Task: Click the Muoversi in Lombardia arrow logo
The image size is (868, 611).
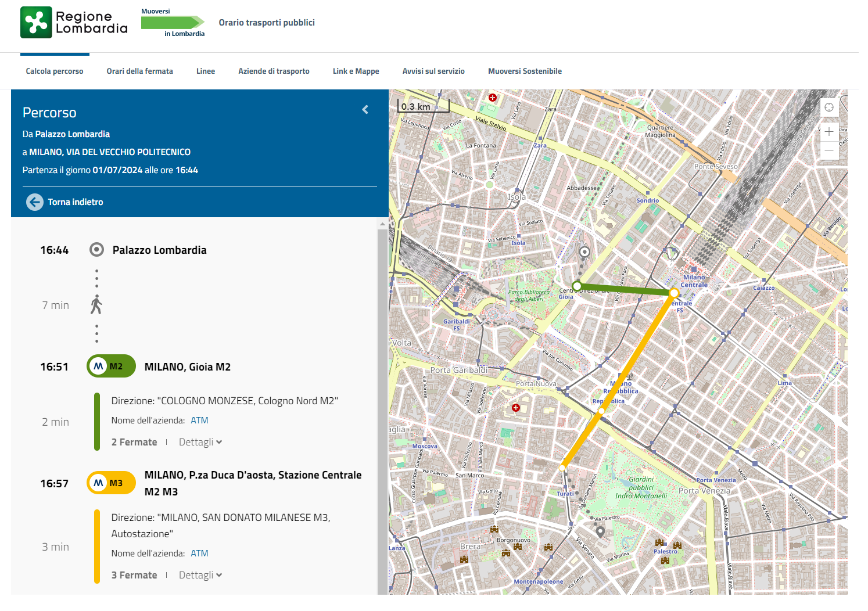Action: (173, 23)
